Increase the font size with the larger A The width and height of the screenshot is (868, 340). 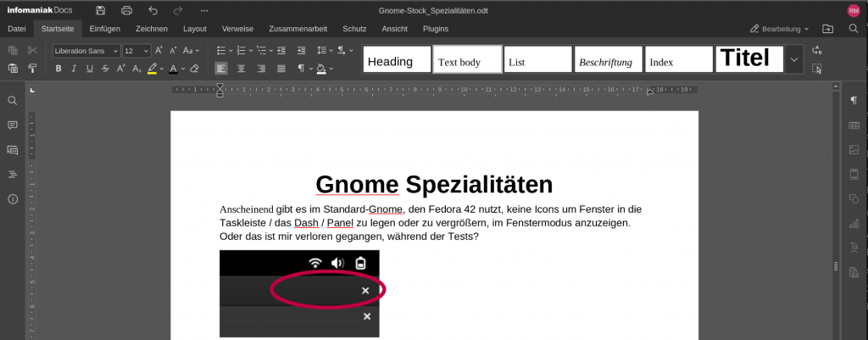[159, 50]
